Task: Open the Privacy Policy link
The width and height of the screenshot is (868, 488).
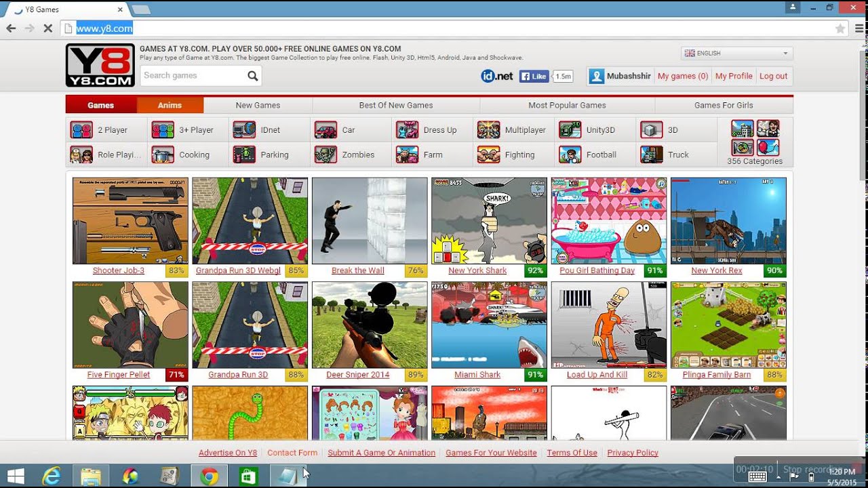Action: pyautogui.click(x=633, y=453)
